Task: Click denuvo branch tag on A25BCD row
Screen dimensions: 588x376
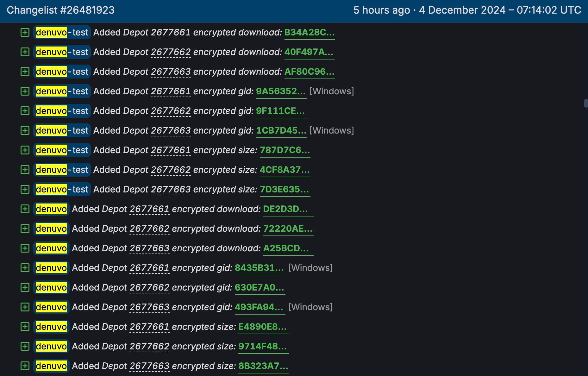Action: (x=51, y=248)
